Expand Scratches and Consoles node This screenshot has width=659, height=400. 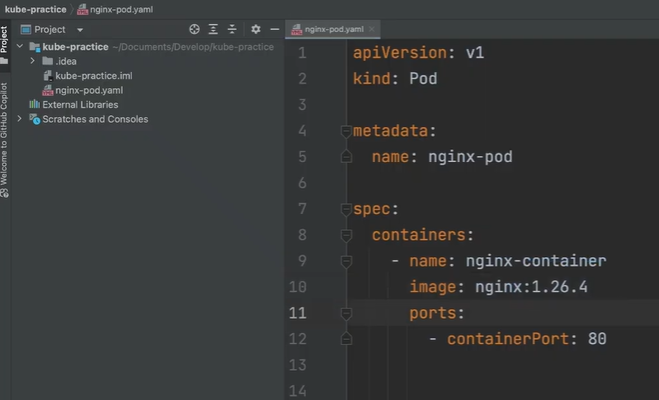pos(19,119)
